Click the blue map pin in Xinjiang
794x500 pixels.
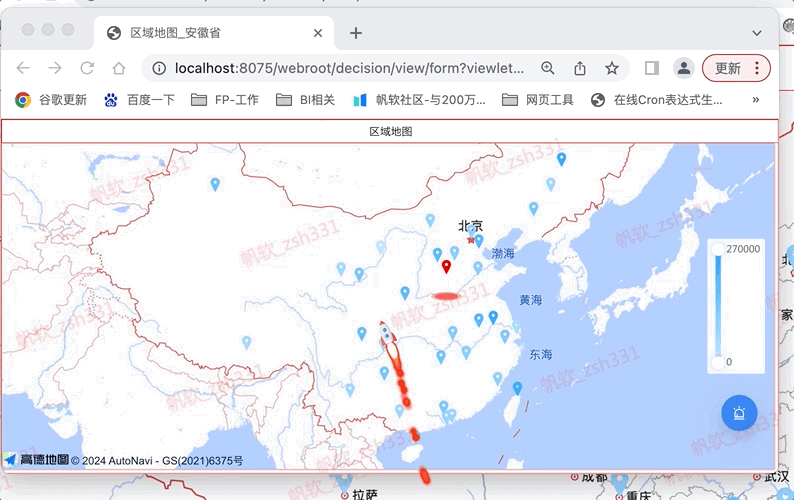pos(215,184)
